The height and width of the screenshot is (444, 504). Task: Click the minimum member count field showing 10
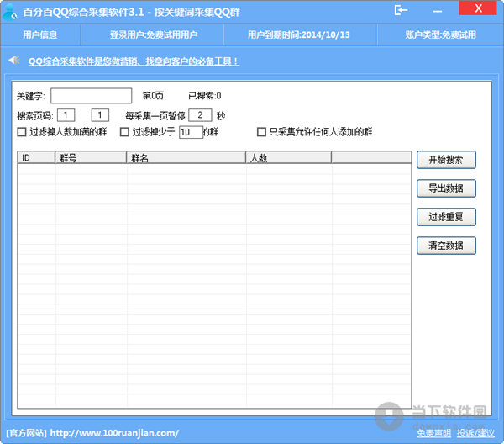[x=191, y=132]
